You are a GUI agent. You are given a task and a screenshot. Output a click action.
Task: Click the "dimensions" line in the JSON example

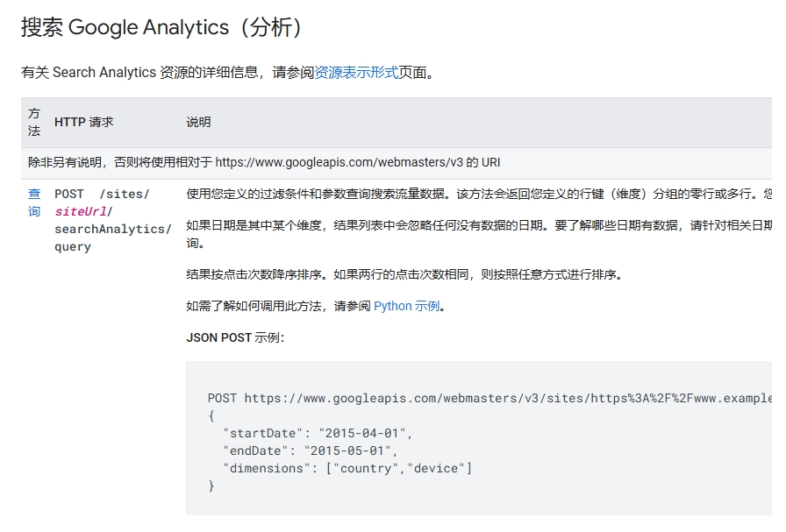pos(347,468)
